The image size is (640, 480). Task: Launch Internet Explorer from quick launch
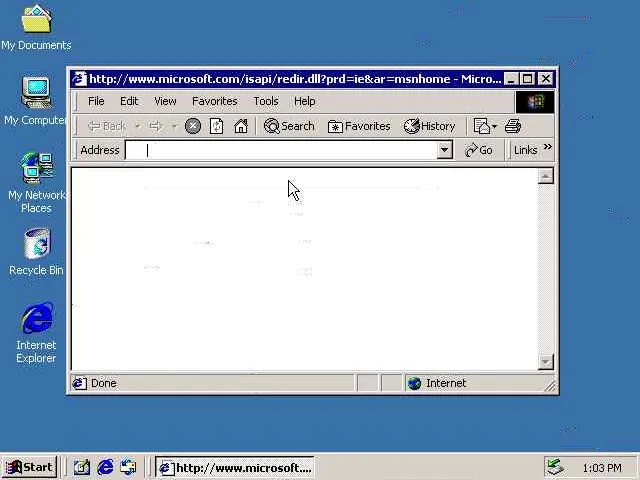tap(105, 467)
